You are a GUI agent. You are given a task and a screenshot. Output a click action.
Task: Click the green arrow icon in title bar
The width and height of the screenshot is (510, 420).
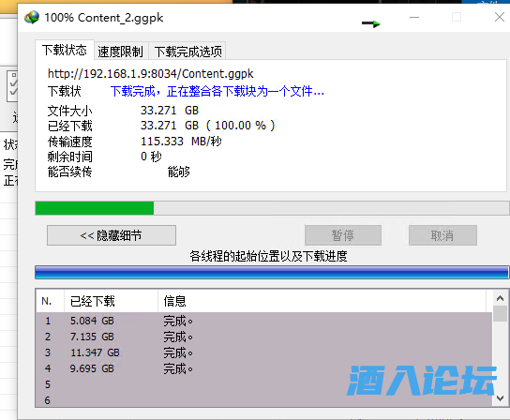(371, 23)
